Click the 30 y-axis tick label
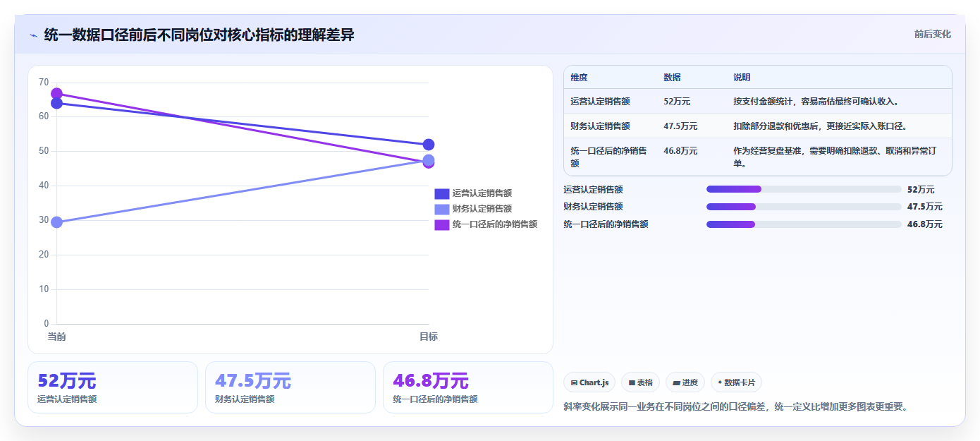 coord(44,220)
